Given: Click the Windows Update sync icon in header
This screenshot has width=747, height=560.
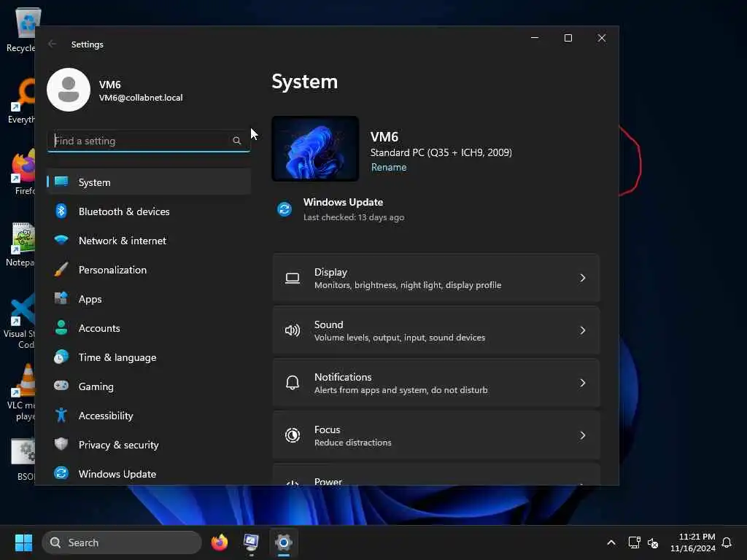Looking at the screenshot, I should click(x=285, y=209).
